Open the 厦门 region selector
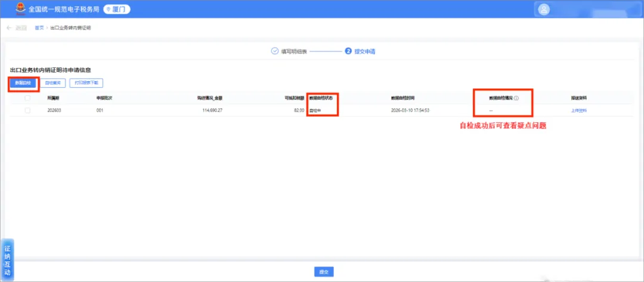Viewport: 644px width, 282px height. point(117,10)
